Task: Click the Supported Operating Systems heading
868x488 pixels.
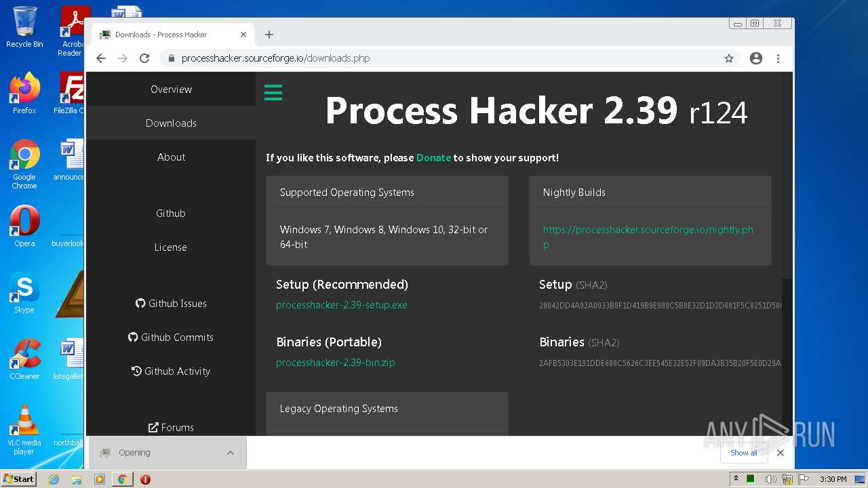Action: [347, 192]
